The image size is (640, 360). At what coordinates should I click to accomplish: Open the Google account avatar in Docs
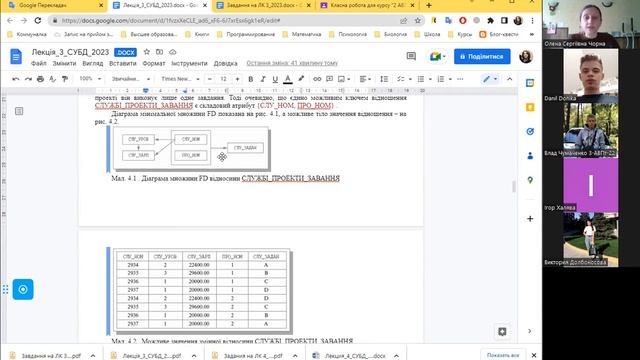pyautogui.click(x=526, y=56)
